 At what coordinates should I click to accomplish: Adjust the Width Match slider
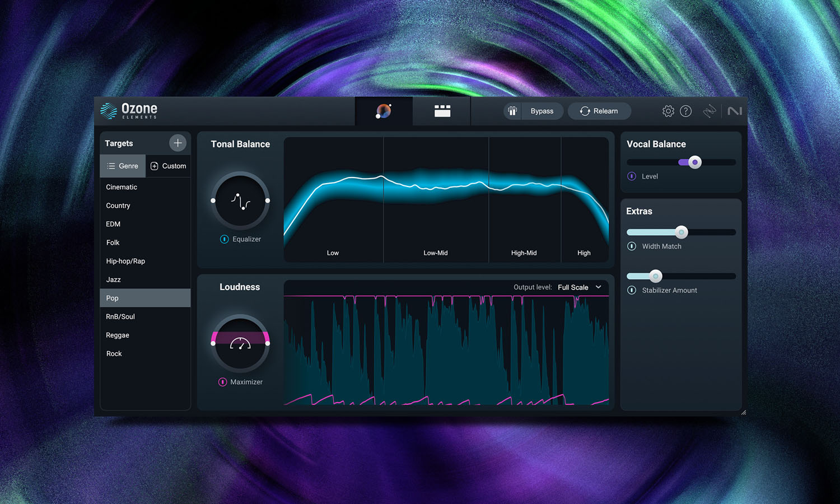[x=681, y=232]
